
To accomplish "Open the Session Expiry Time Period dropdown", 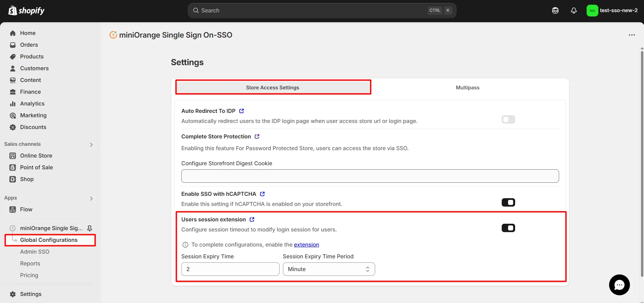I will (x=329, y=269).
